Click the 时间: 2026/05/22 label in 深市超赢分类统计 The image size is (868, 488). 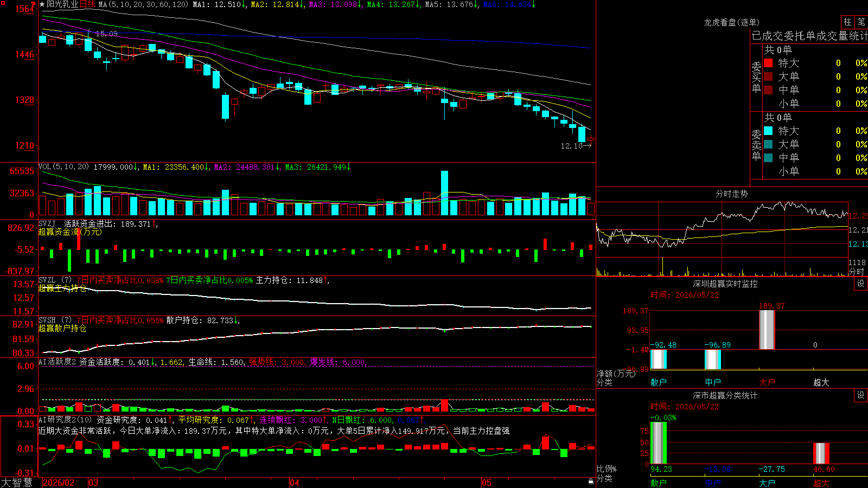(x=685, y=407)
